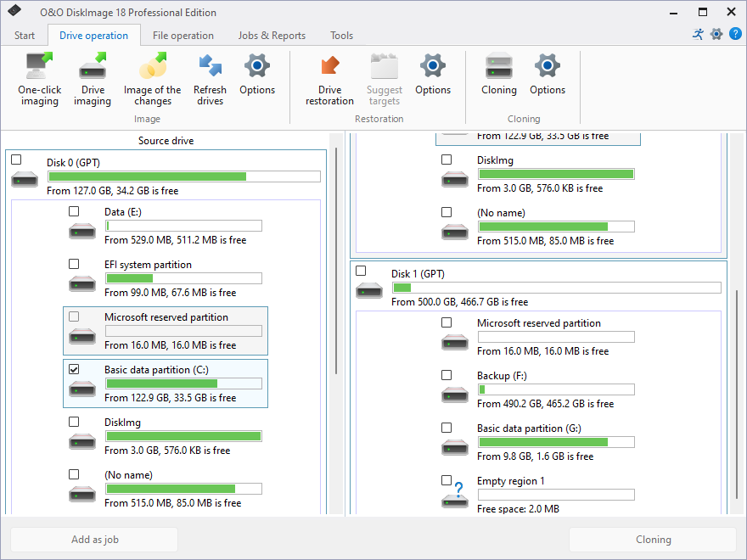Uncheck Basic data partition (C:) checkbox
Screen dimensions: 747x560
(74, 369)
